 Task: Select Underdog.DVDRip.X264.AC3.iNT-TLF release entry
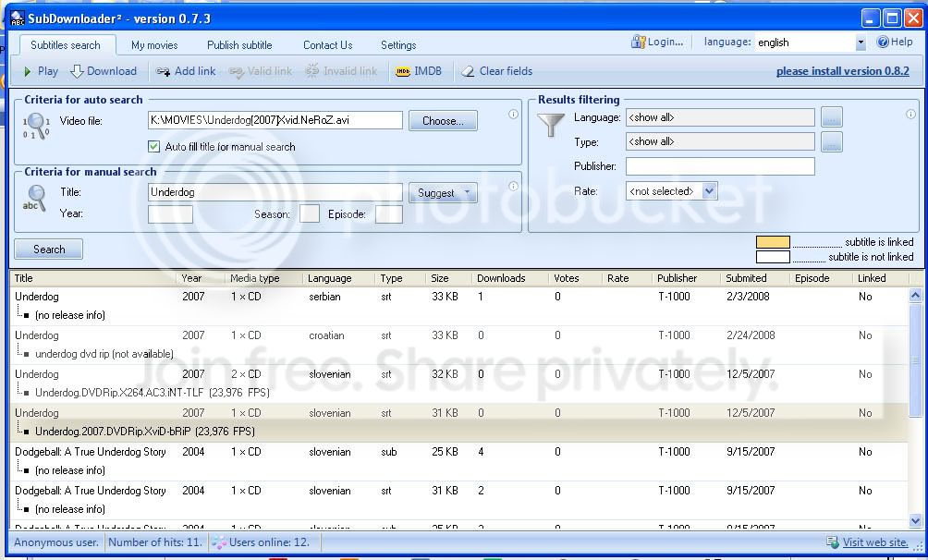coord(153,393)
